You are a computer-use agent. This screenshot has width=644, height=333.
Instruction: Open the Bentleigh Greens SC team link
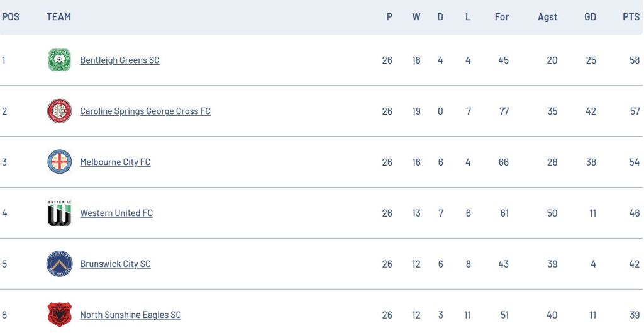[119, 60]
